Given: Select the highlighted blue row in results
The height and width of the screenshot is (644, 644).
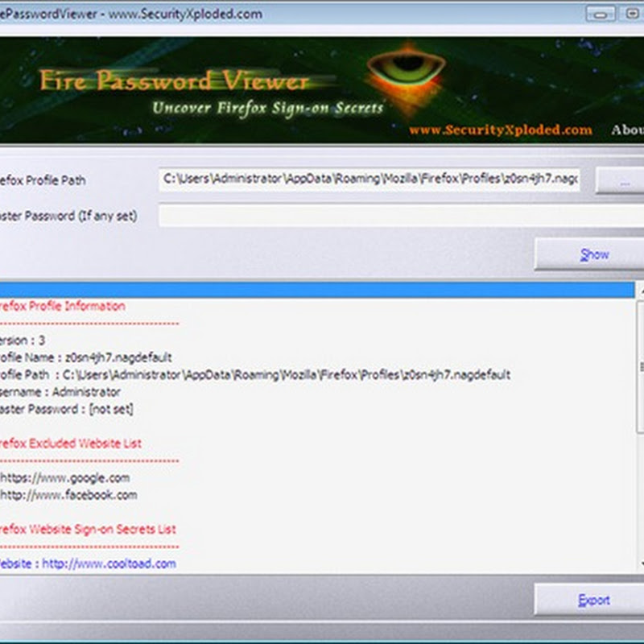Looking at the screenshot, I should click(x=317, y=290).
